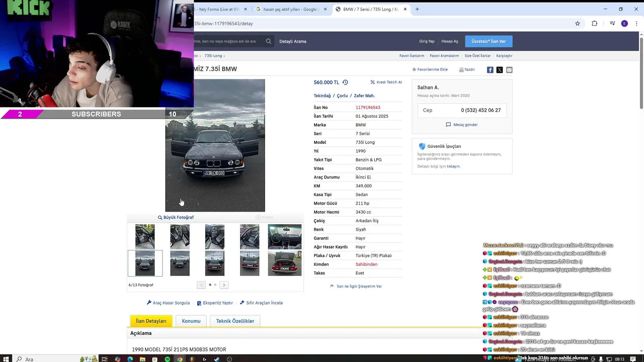Image resolution: width=644 pixels, height=362 pixels.
Task: Click the Sahibinden value in Kimden row
Action: (x=366, y=264)
